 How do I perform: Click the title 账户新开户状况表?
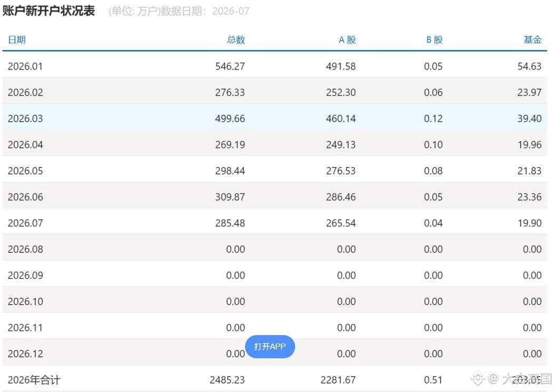48,11
